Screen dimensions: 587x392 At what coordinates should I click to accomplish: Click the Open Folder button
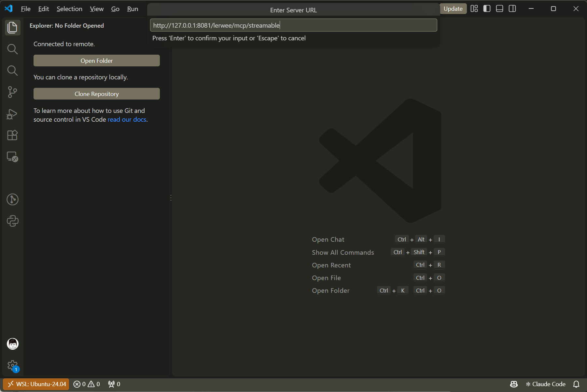tap(97, 61)
